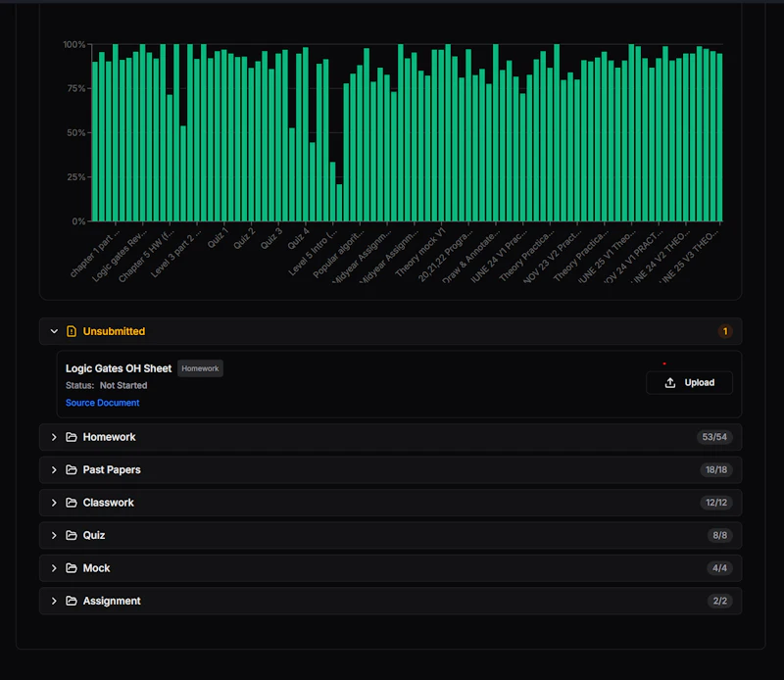
Task: Click the 4/4 Mock badge
Action: (x=719, y=568)
